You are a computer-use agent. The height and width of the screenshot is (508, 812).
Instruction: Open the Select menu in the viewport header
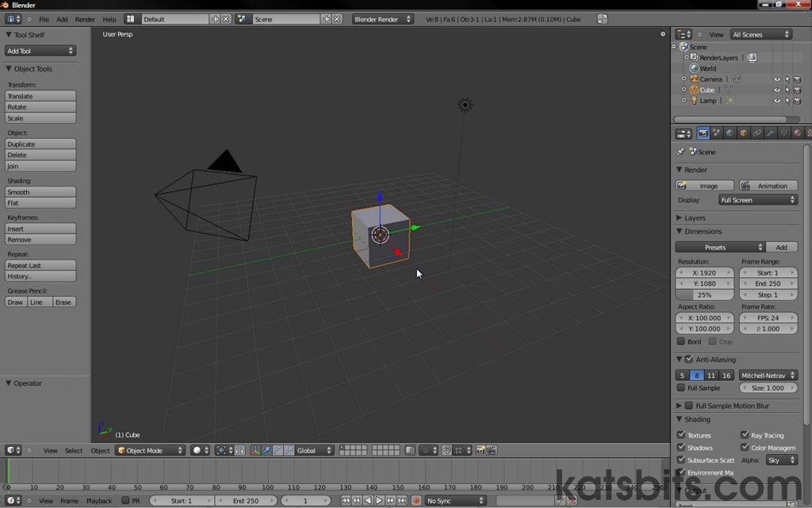point(74,451)
